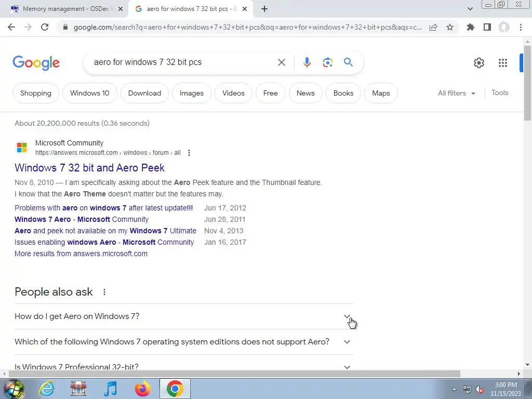This screenshot has height=399, width=532.
Task: Open Aero and peek not available link
Action: (x=105, y=231)
